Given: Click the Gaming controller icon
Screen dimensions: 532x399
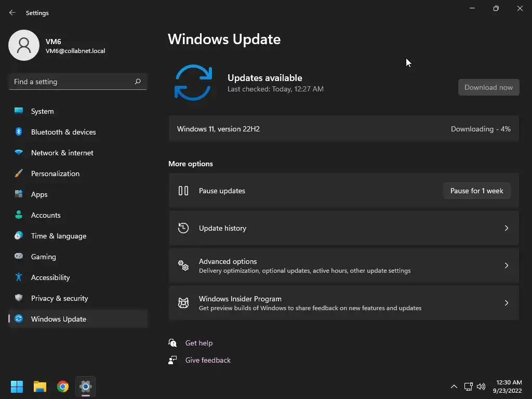Looking at the screenshot, I should click(x=19, y=256).
